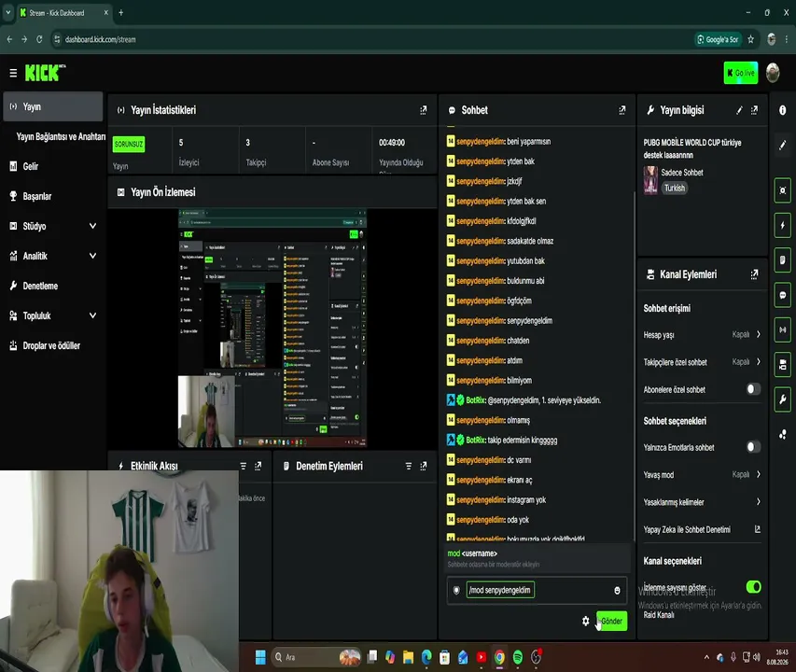Click the Sadece Sohbet category thumbnail
The height and width of the screenshot is (672, 796).
click(650, 181)
